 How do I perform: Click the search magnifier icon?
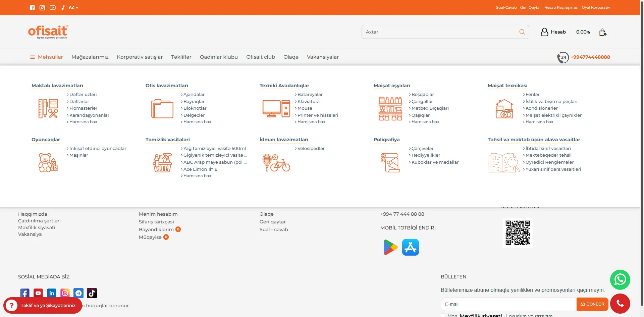tap(522, 32)
